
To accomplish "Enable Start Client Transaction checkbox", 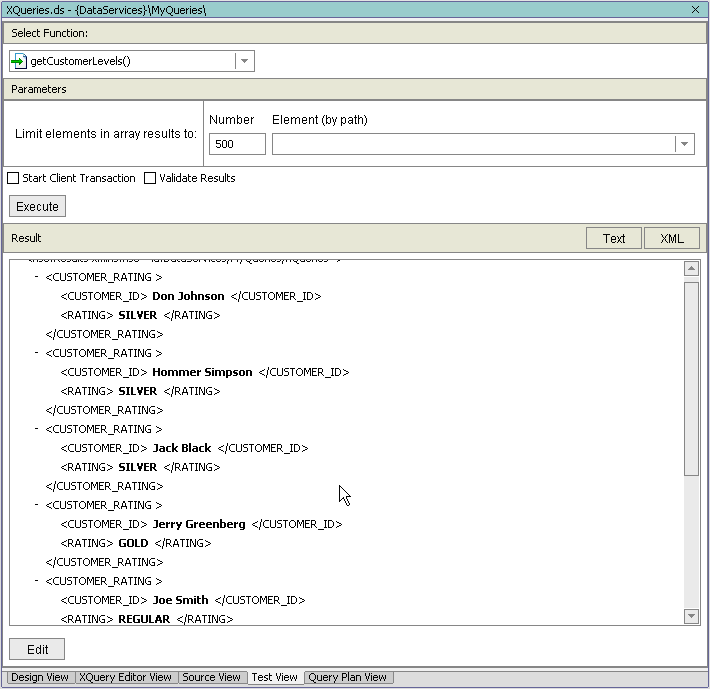I will (13, 178).
